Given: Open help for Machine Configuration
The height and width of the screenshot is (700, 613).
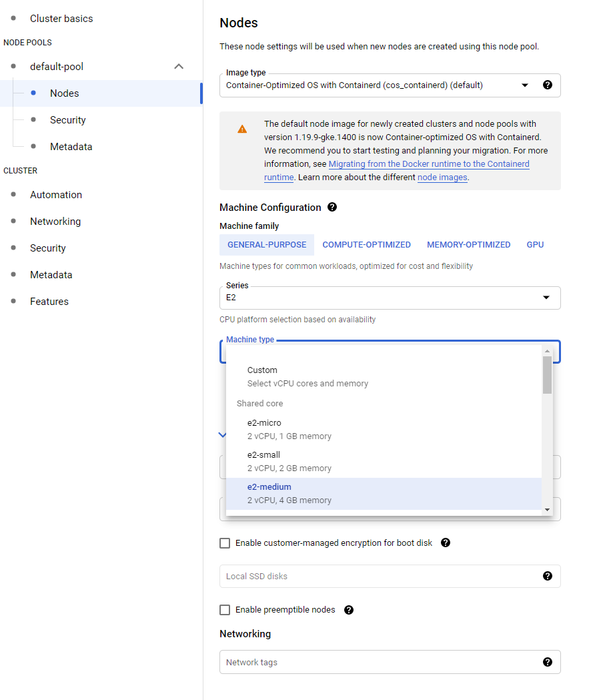Looking at the screenshot, I should pyautogui.click(x=332, y=207).
